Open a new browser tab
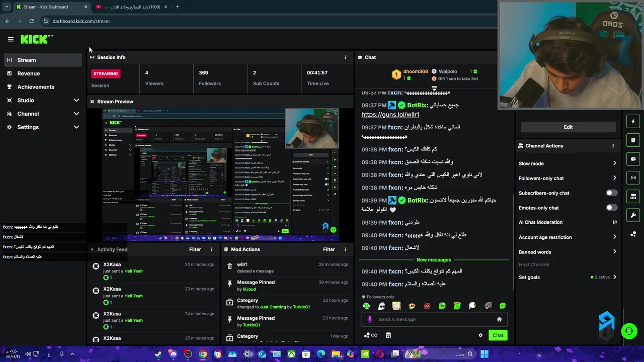 coord(178,7)
